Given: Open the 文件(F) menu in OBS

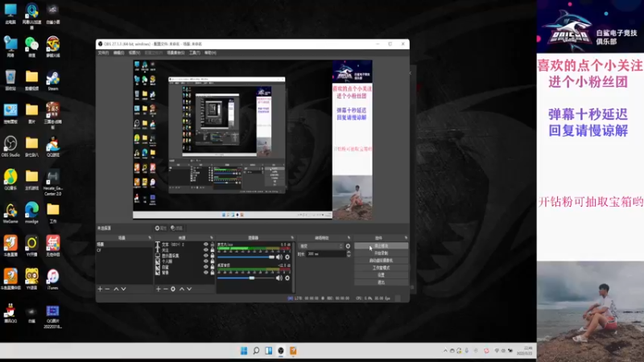Looking at the screenshot, I should coord(103,53).
